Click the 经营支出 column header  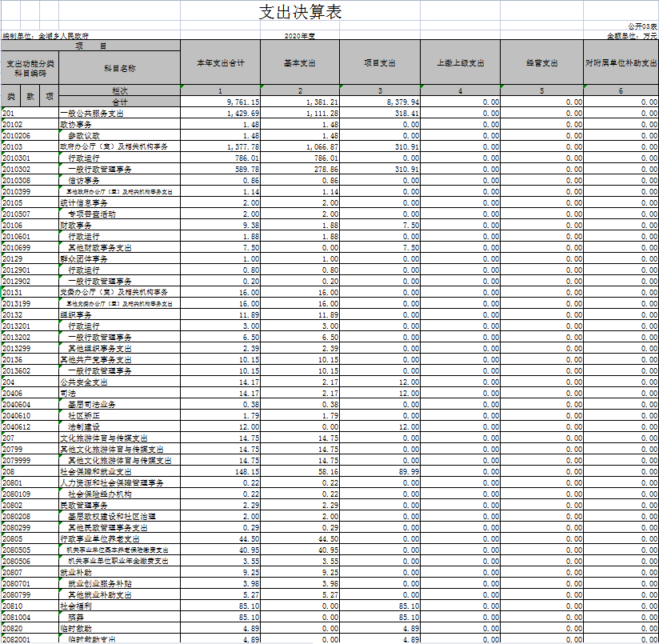541,62
